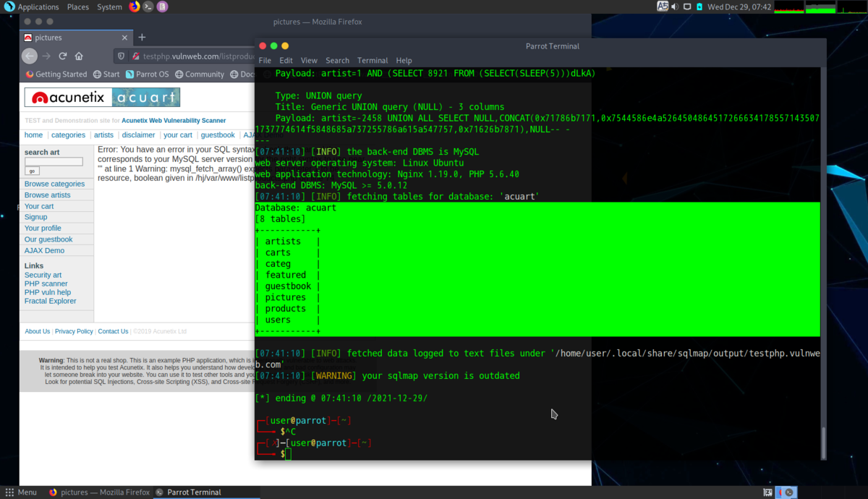
Task: Click About Us footer link
Action: point(38,331)
